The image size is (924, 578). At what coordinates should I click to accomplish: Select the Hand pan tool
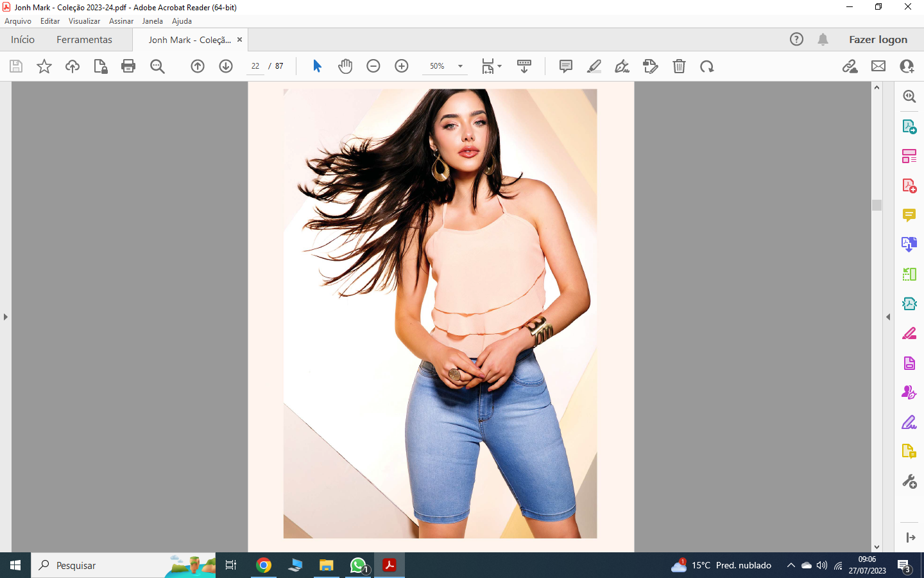[345, 66]
